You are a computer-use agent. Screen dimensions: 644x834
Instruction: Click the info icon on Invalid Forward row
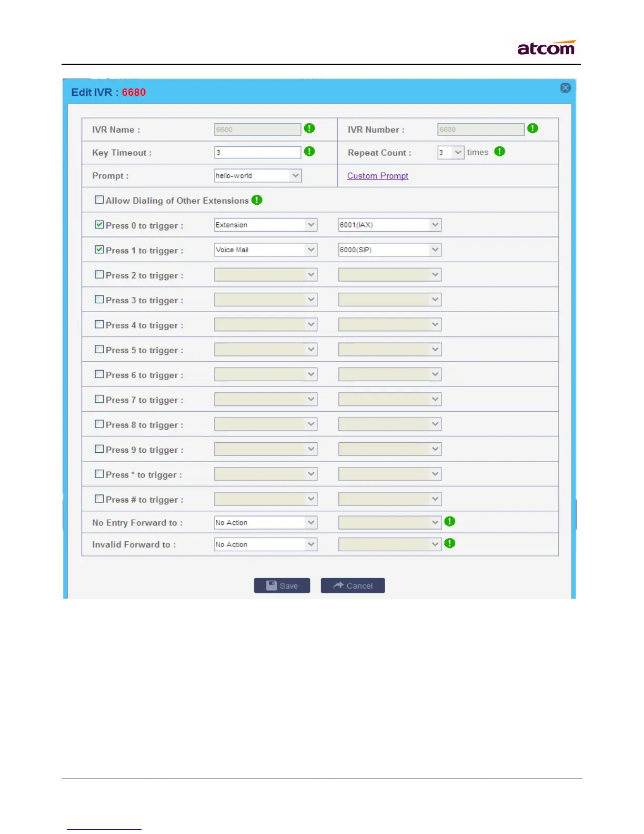(449, 543)
